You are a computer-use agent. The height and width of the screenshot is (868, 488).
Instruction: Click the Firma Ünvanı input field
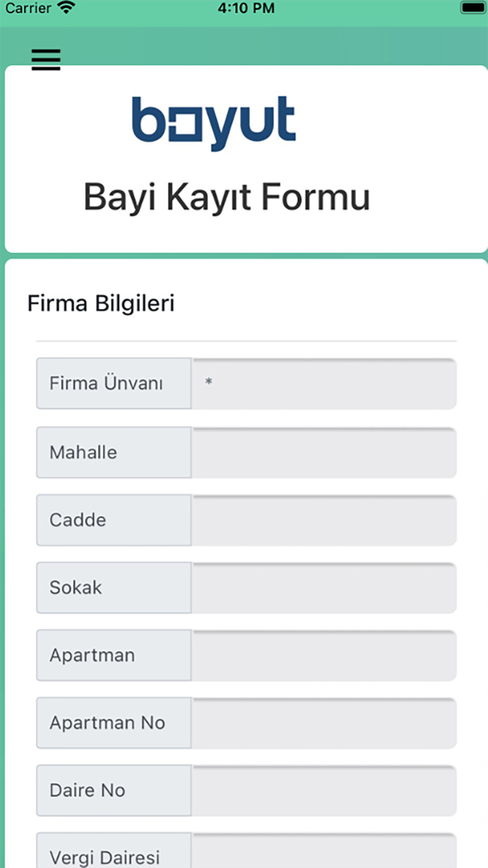323,383
